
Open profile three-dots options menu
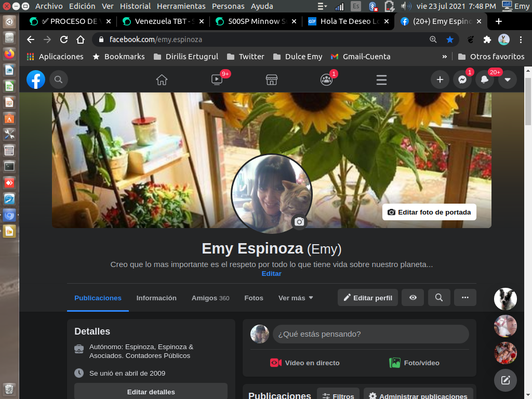pos(465,298)
